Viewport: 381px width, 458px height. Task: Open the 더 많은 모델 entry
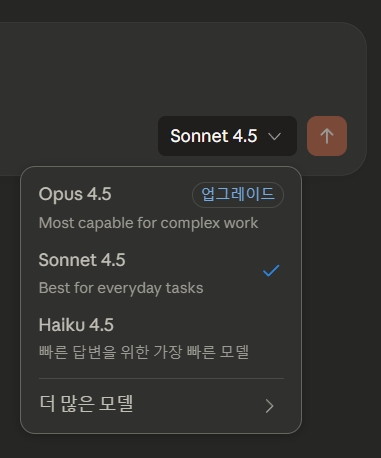(x=161, y=405)
